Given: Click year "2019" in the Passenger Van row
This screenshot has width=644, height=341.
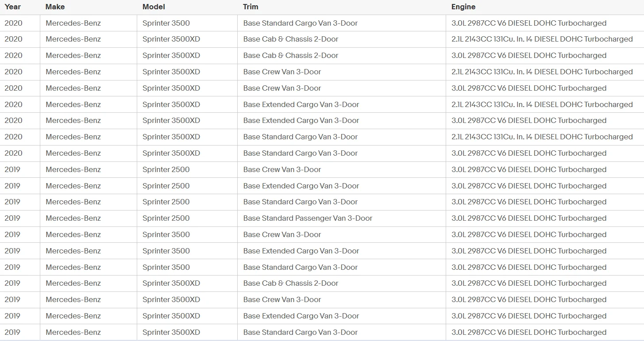Looking at the screenshot, I should 12,218.
